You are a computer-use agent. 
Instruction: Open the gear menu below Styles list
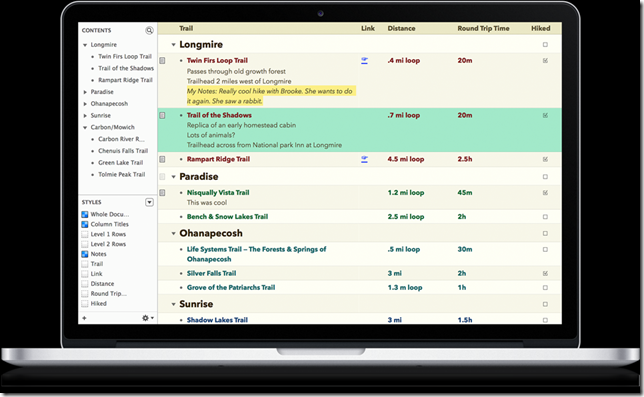click(x=147, y=318)
